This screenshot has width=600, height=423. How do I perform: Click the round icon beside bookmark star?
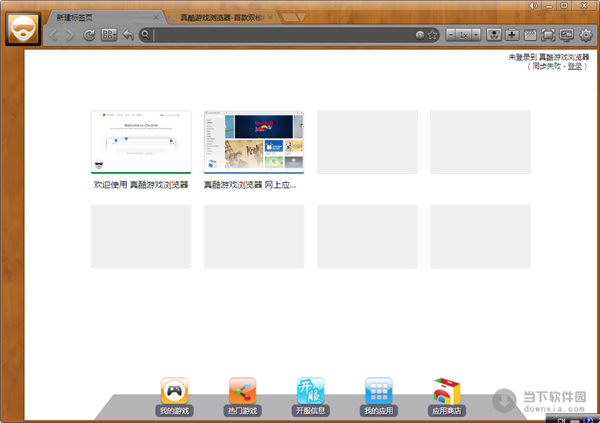(x=420, y=35)
